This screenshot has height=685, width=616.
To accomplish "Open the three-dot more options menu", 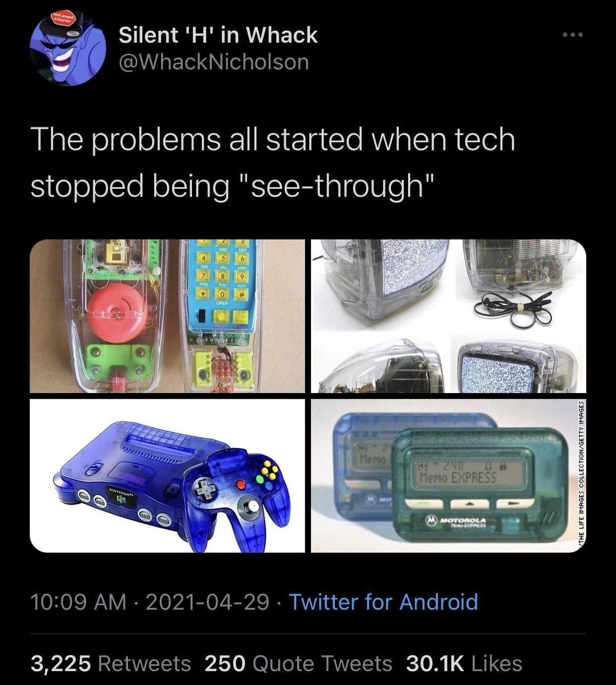I will coord(572,35).
